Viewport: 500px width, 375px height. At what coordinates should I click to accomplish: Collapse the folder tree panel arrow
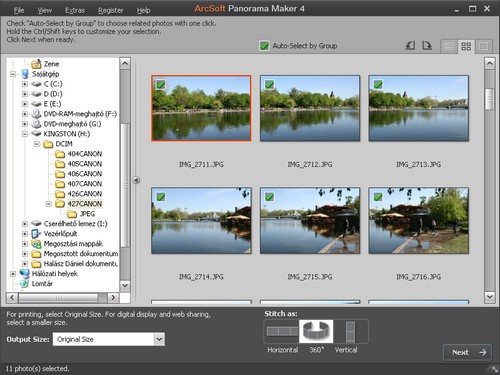[x=136, y=180]
